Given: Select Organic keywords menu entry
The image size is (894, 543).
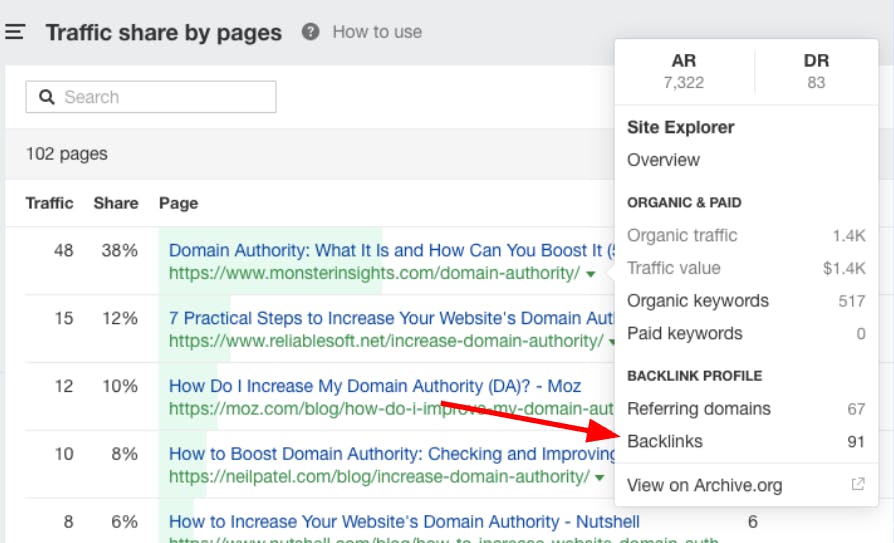Looking at the screenshot, I should pyautogui.click(x=746, y=301).
